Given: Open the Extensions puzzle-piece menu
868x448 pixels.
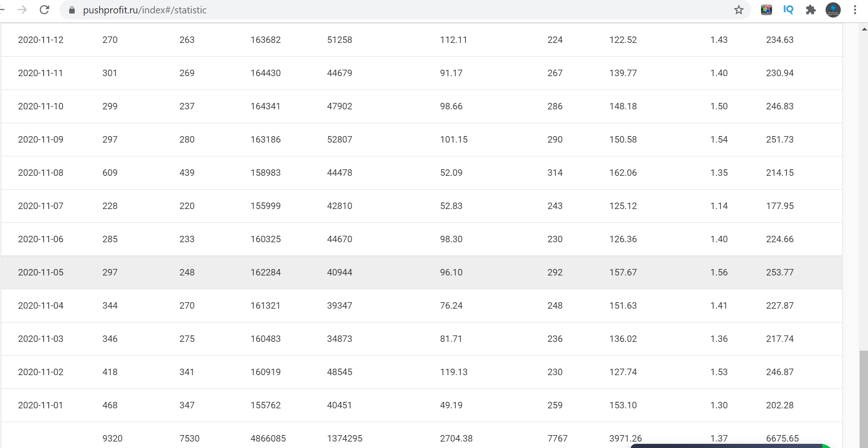Looking at the screenshot, I should click(x=810, y=10).
